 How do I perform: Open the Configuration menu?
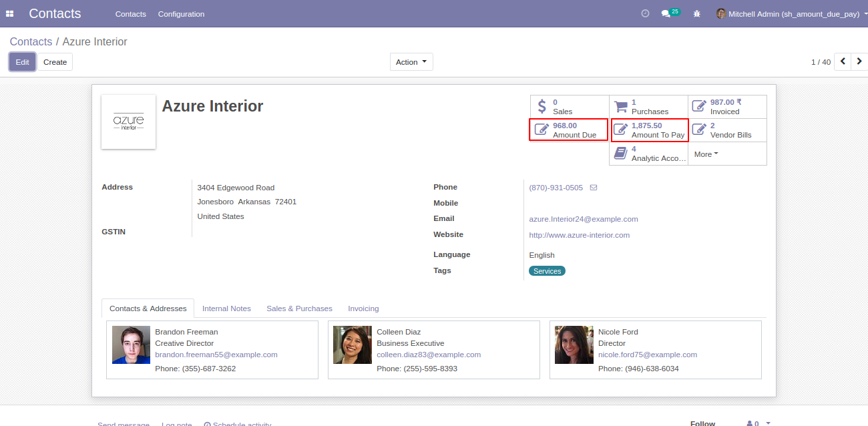(x=181, y=14)
